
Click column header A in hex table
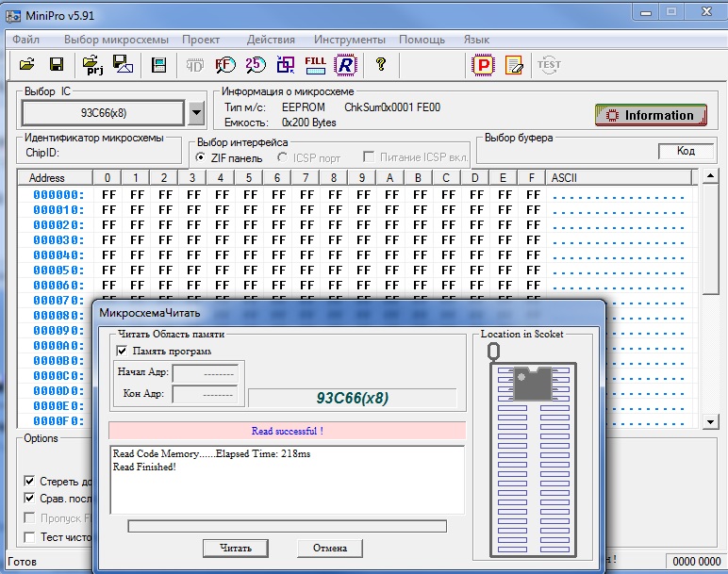tap(390, 178)
